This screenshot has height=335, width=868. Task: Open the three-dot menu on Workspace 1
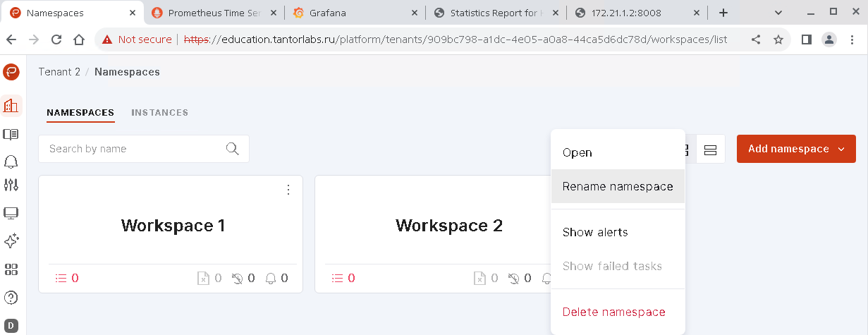click(x=288, y=190)
